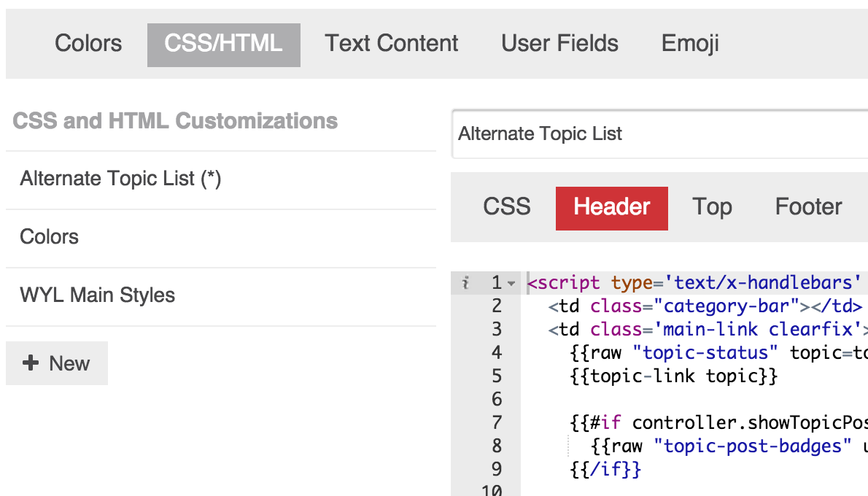
Task: Click the + New customization button
Action: pos(57,363)
